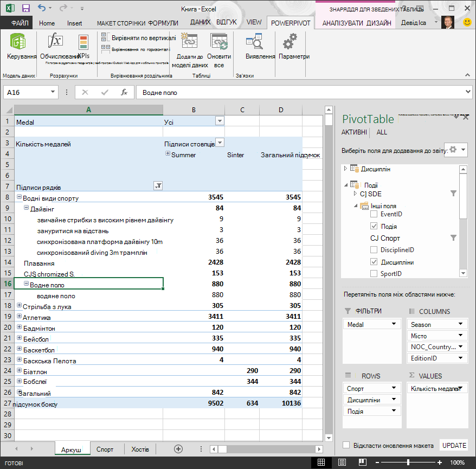Screen dimensions: 476x469
Task: Collapse the Дайвінг row
Action: pyautogui.click(x=27, y=208)
